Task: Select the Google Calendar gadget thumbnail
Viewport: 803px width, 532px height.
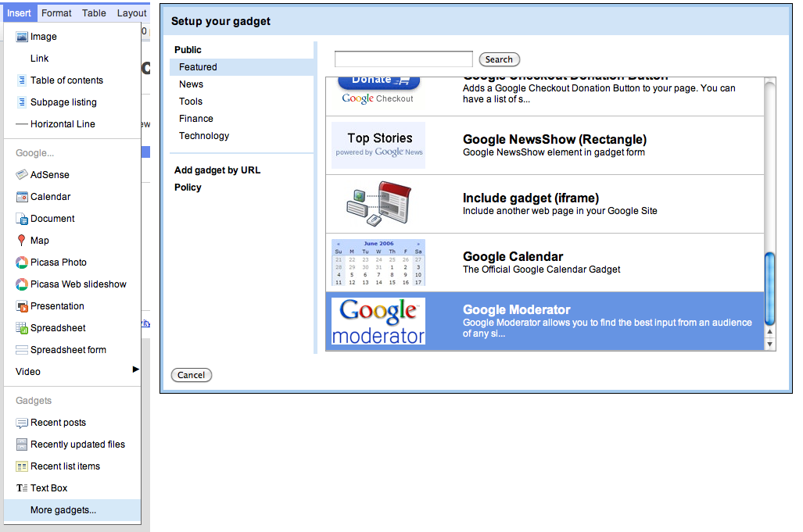Action: point(378,262)
